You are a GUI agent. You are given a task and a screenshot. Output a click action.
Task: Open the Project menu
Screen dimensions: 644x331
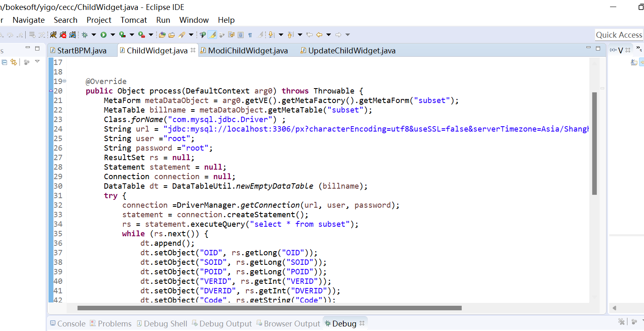point(99,20)
